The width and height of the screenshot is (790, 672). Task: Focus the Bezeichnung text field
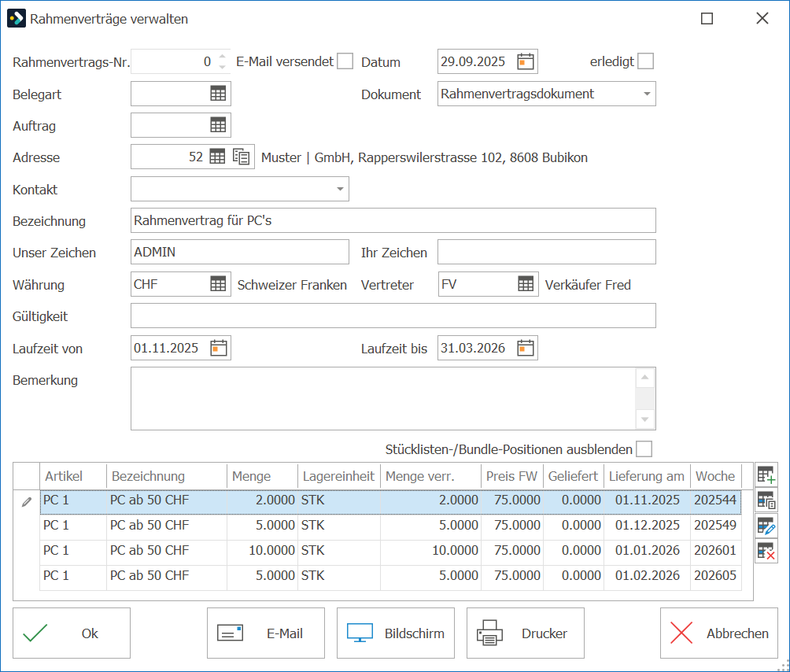click(393, 220)
